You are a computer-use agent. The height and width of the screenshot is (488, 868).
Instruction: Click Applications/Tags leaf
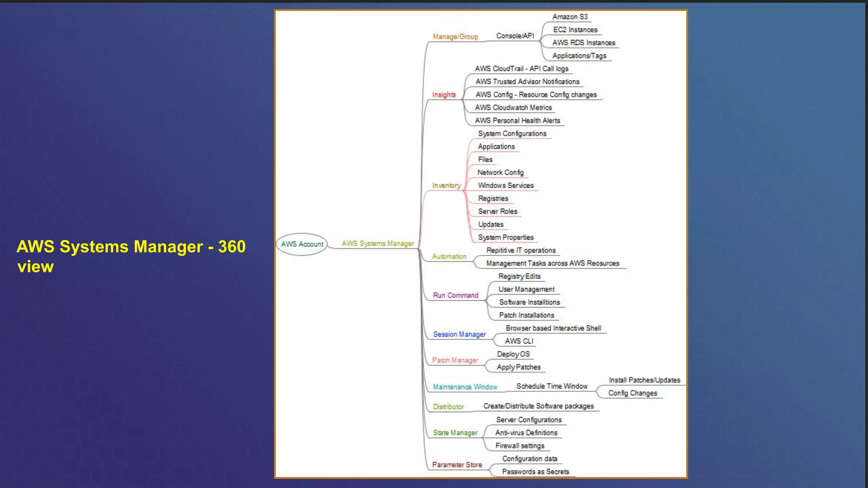coord(579,55)
